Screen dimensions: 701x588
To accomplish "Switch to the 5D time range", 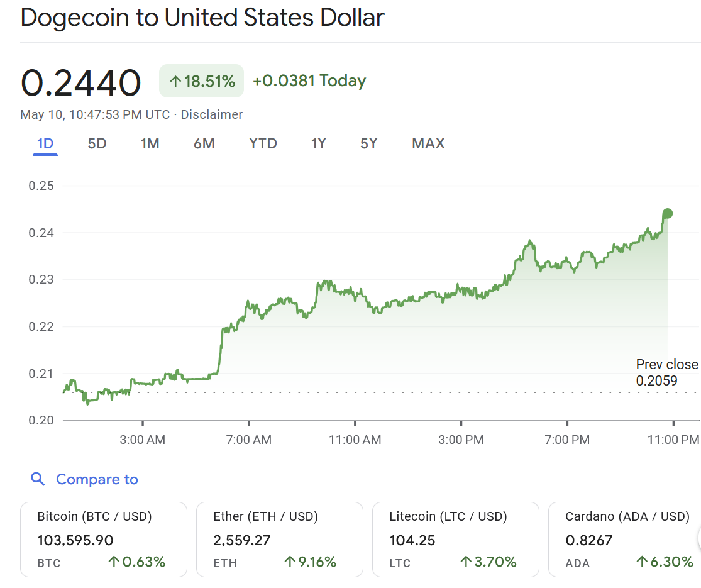I will pyautogui.click(x=97, y=144).
